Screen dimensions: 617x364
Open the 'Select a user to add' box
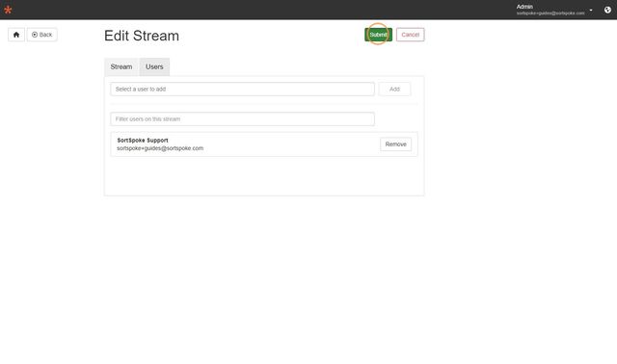[242, 90]
